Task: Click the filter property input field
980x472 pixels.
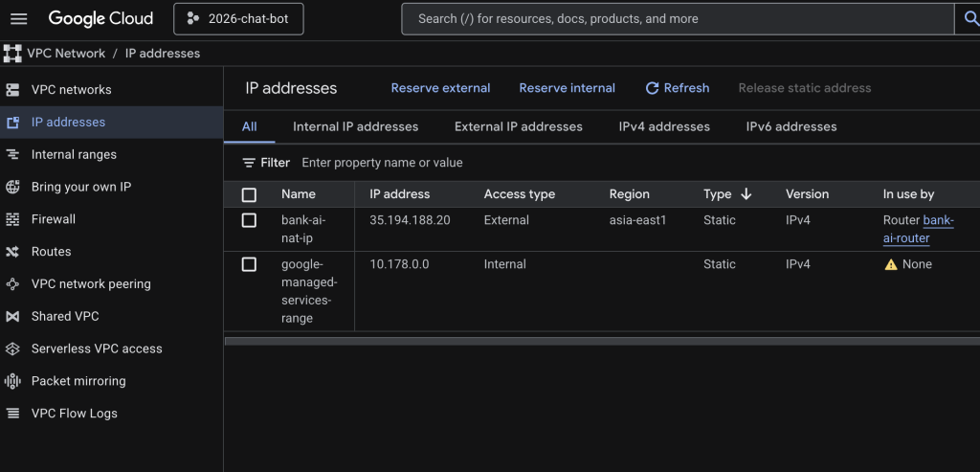Action: tap(637, 163)
